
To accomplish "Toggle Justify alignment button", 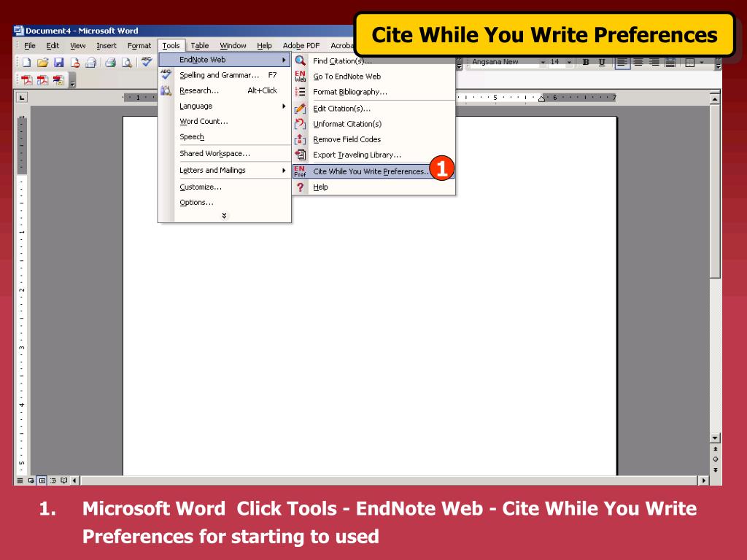I will pos(670,63).
